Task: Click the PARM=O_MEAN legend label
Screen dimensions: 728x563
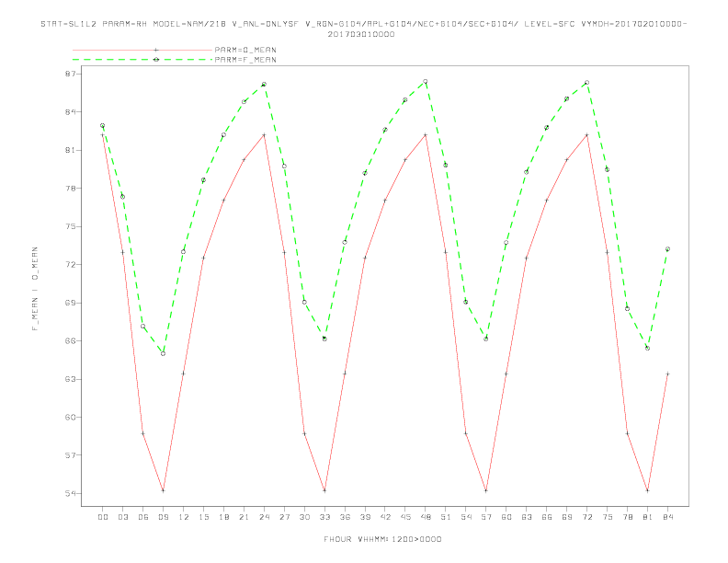Action: click(245, 50)
